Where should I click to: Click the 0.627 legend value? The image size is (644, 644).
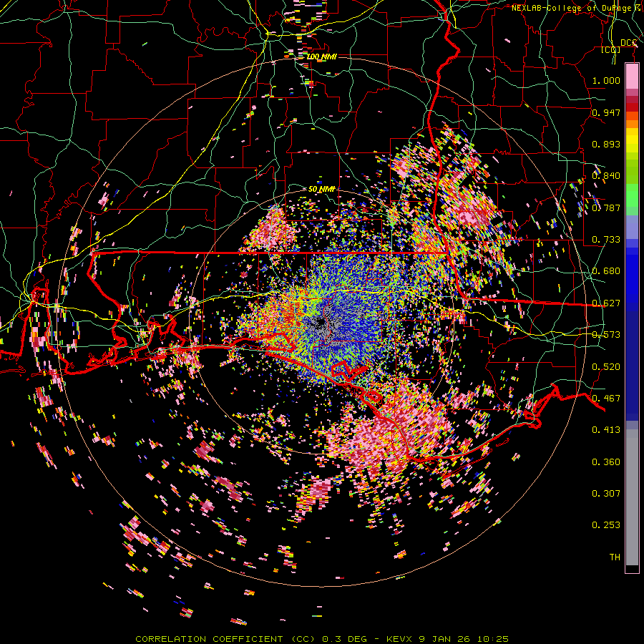pyautogui.click(x=606, y=303)
